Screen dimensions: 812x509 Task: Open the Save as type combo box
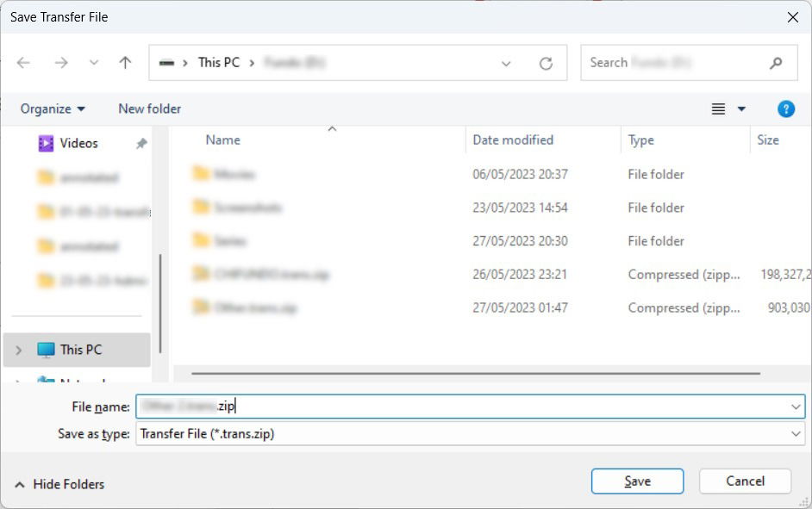point(470,434)
